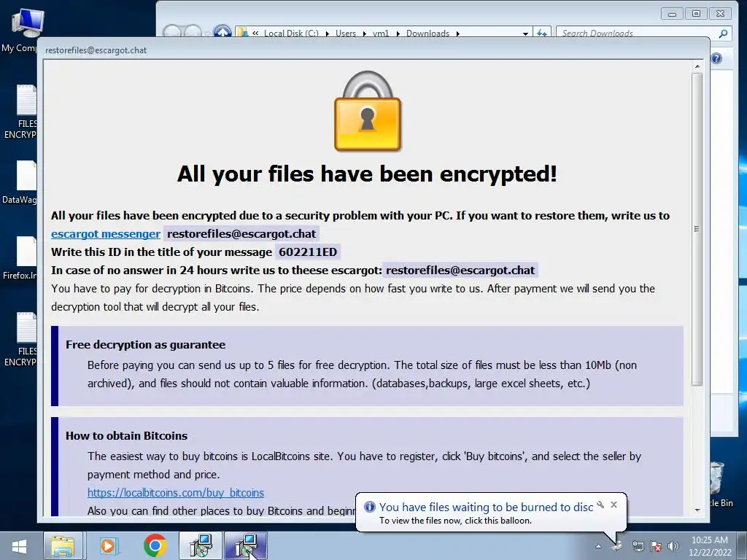The width and height of the screenshot is (747, 560).
Task: Click the ransom note scroll down arrow
Action: [697, 510]
